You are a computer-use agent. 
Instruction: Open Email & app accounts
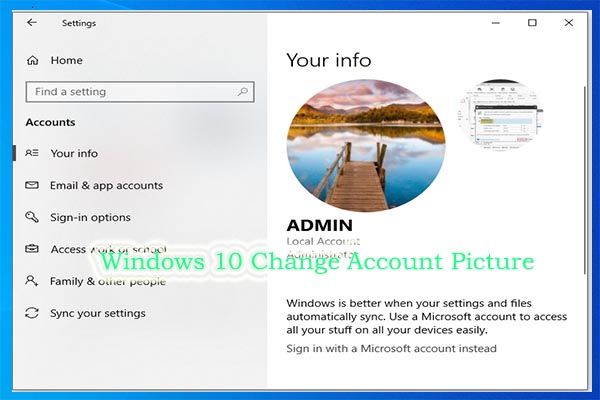[x=106, y=185]
